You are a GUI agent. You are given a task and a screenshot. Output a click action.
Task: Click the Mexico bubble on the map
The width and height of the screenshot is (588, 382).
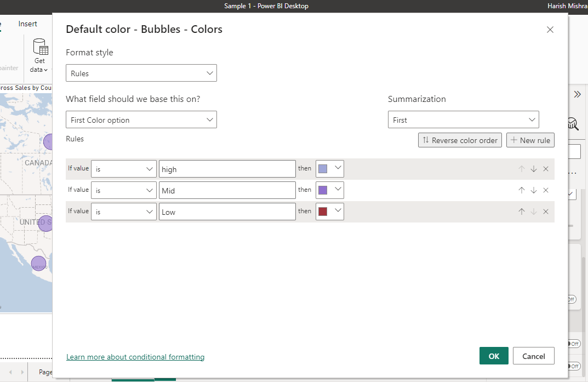[38, 264]
